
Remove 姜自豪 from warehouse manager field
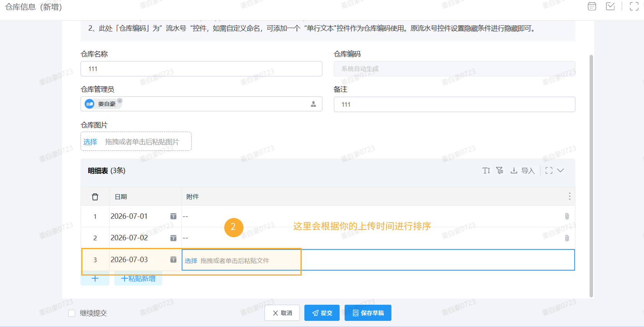click(120, 101)
